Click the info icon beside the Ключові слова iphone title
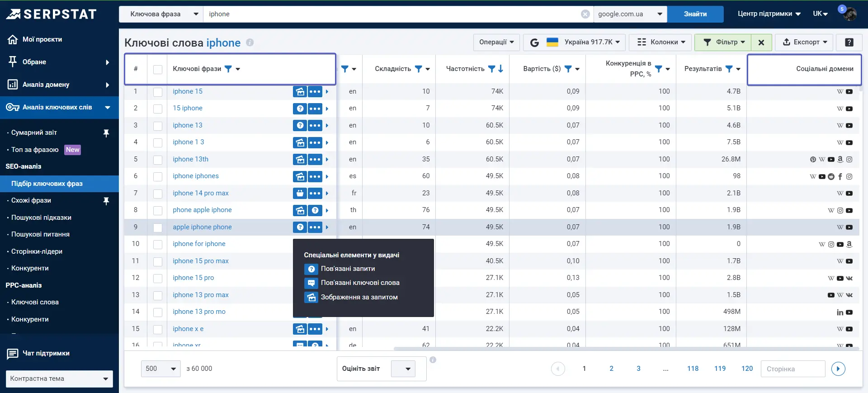Viewport: 868px width, 393px height. 250,43
